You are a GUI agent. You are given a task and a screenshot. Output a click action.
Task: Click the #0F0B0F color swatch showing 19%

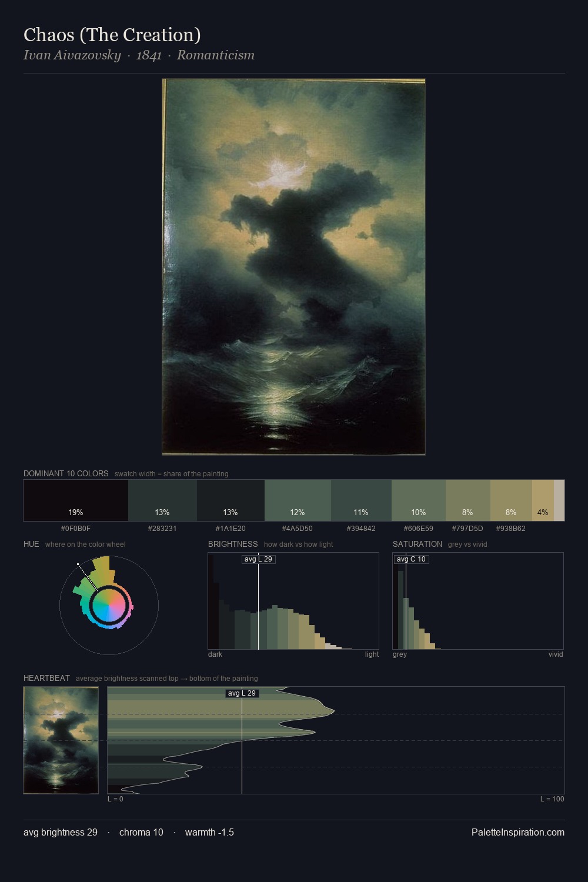click(x=76, y=500)
